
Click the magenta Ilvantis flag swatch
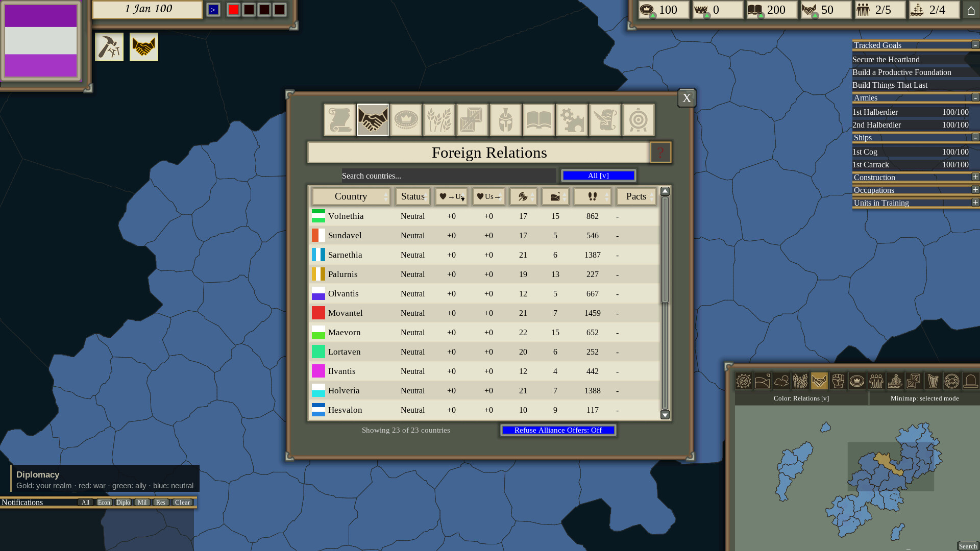(318, 371)
